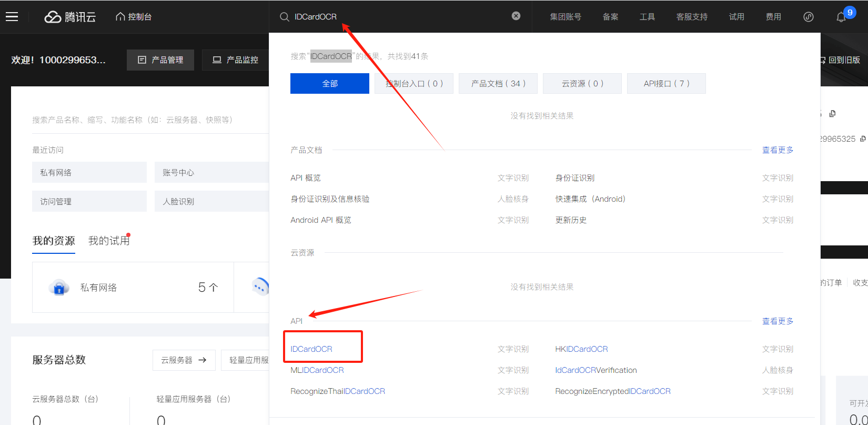Open 身份证识别及信息核验 document
The width and height of the screenshot is (868, 425).
pos(330,199)
